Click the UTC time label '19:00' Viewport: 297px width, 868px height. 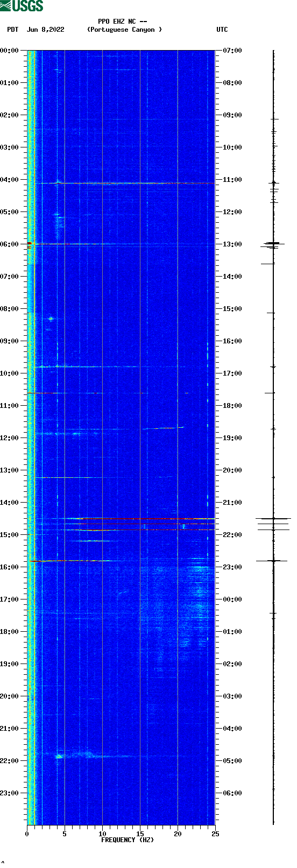point(232,438)
